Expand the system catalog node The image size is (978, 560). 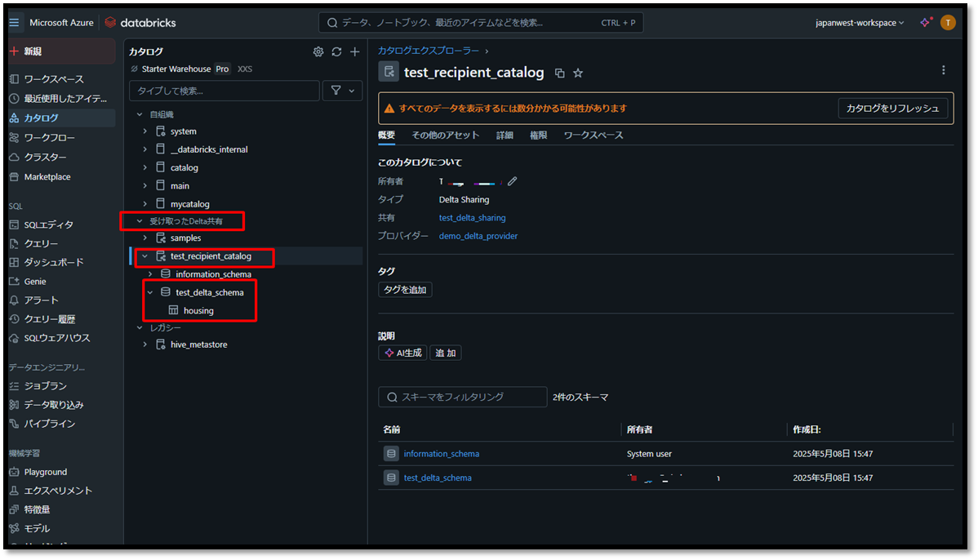tap(145, 131)
